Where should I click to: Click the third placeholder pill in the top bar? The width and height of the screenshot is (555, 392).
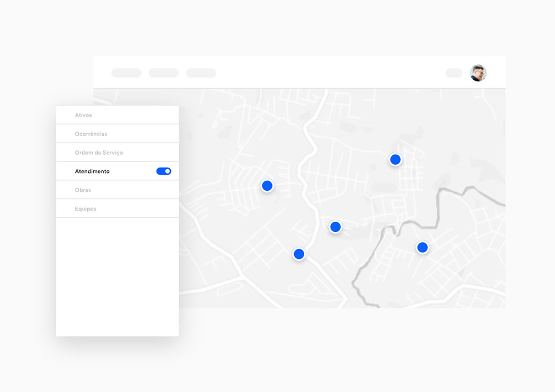click(x=201, y=73)
